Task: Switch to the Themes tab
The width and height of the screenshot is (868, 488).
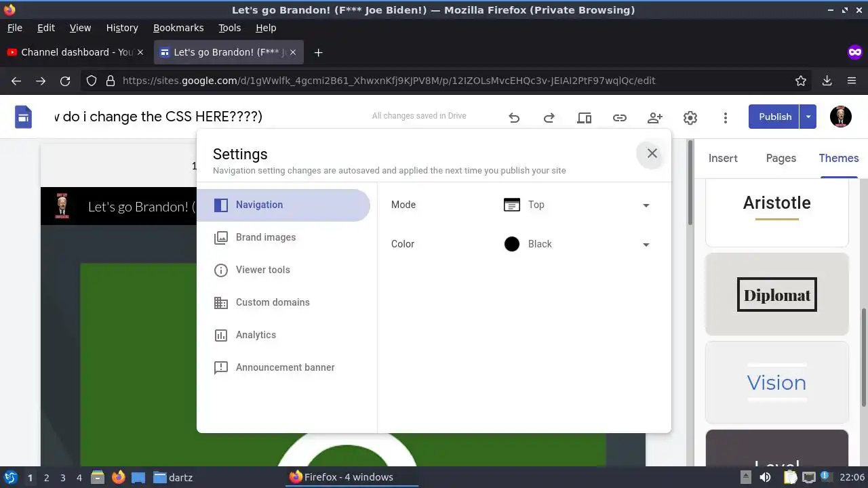Action: [839, 159]
